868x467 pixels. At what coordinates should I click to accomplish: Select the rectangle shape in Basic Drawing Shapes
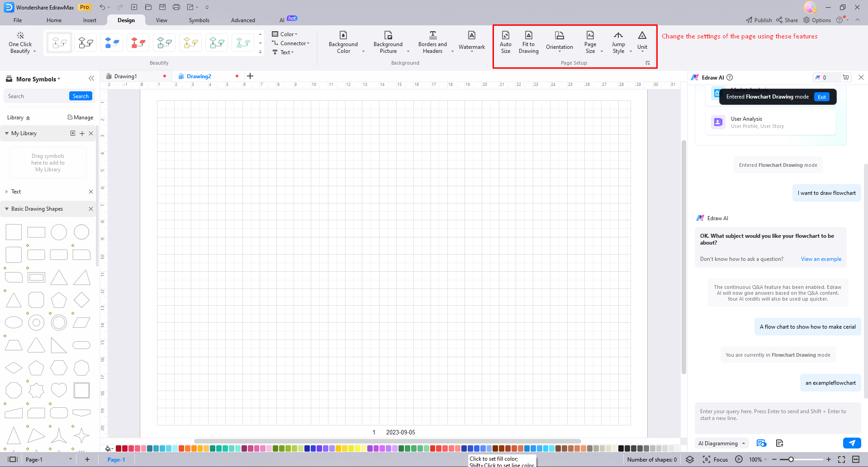pyautogui.click(x=36, y=232)
